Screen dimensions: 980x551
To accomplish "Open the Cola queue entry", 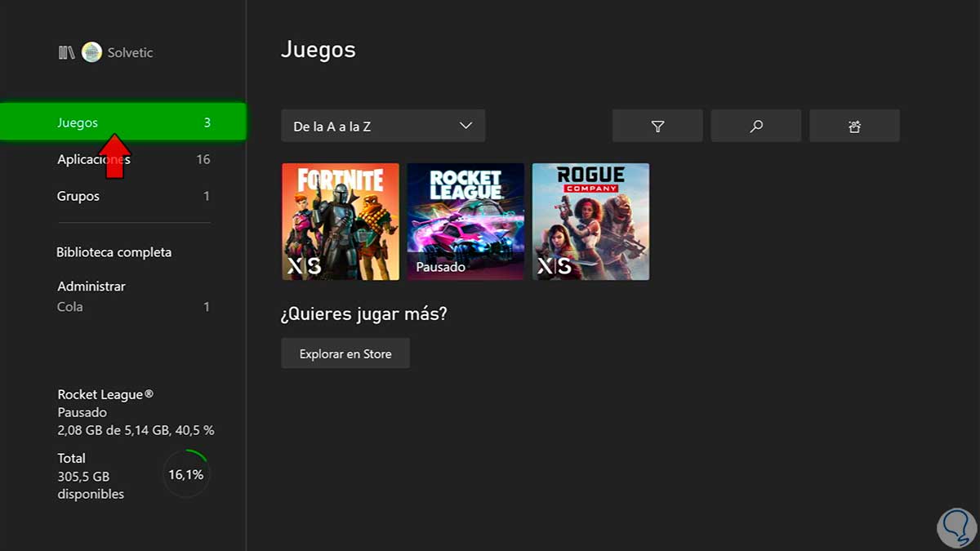I will [x=134, y=307].
